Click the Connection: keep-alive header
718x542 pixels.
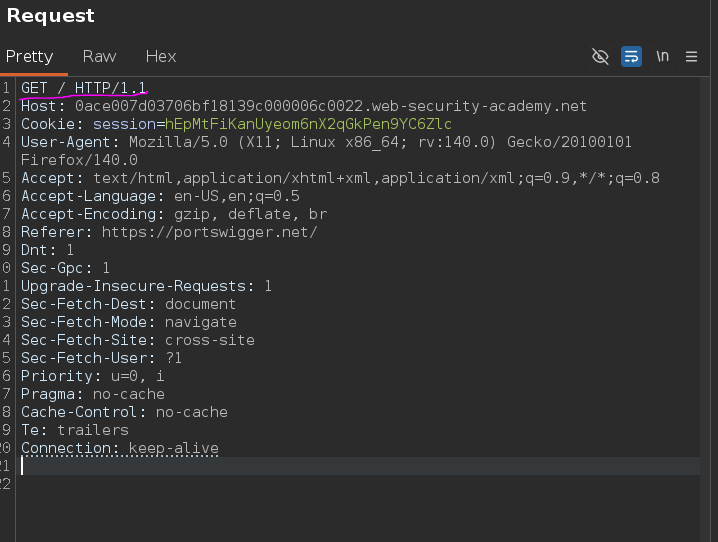[120, 448]
